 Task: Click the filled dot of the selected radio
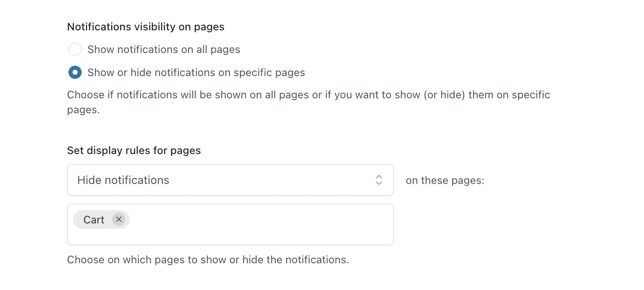(75, 72)
